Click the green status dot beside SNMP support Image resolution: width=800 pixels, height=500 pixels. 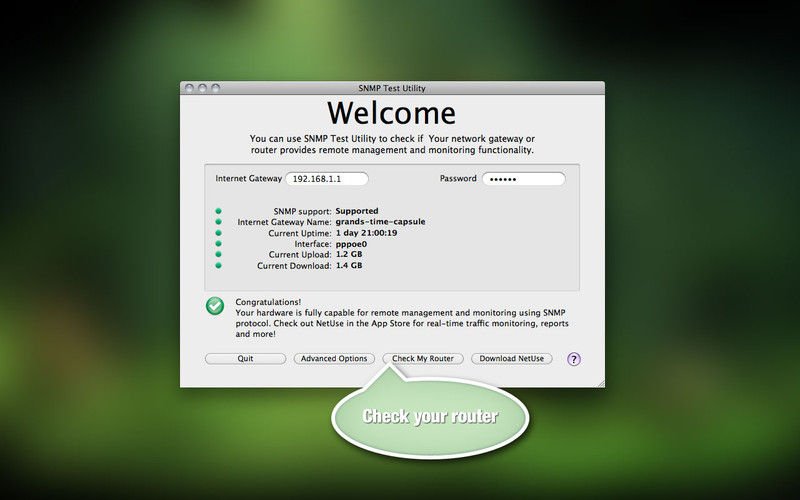(x=218, y=211)
